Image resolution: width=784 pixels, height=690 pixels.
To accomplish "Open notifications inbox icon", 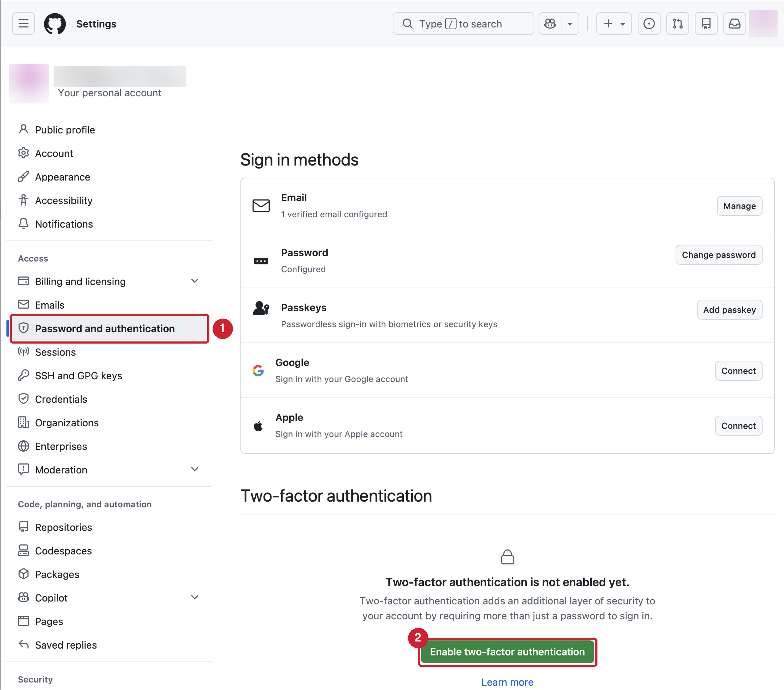I will coord(734,24).
